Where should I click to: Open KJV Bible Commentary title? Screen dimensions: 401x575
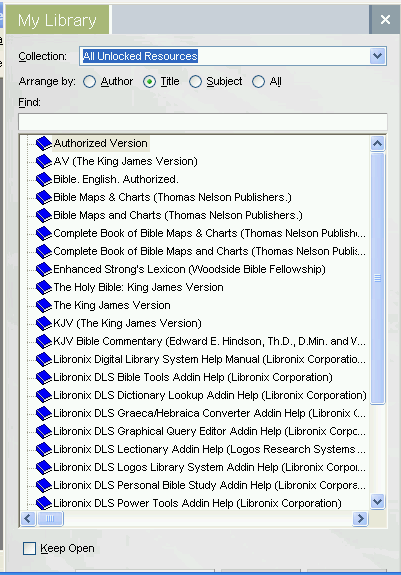[x=210, y=341]
